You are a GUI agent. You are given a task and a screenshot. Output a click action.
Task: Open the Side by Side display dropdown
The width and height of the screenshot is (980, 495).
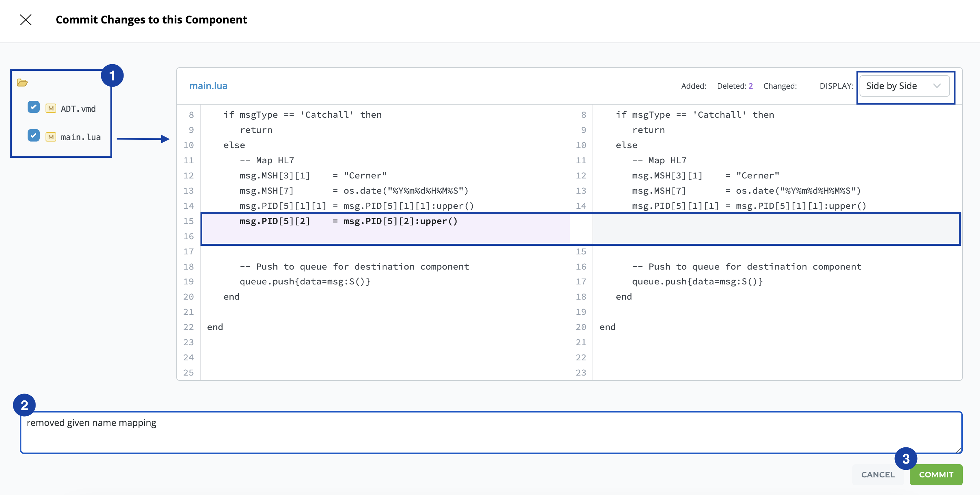click(904, 86)
